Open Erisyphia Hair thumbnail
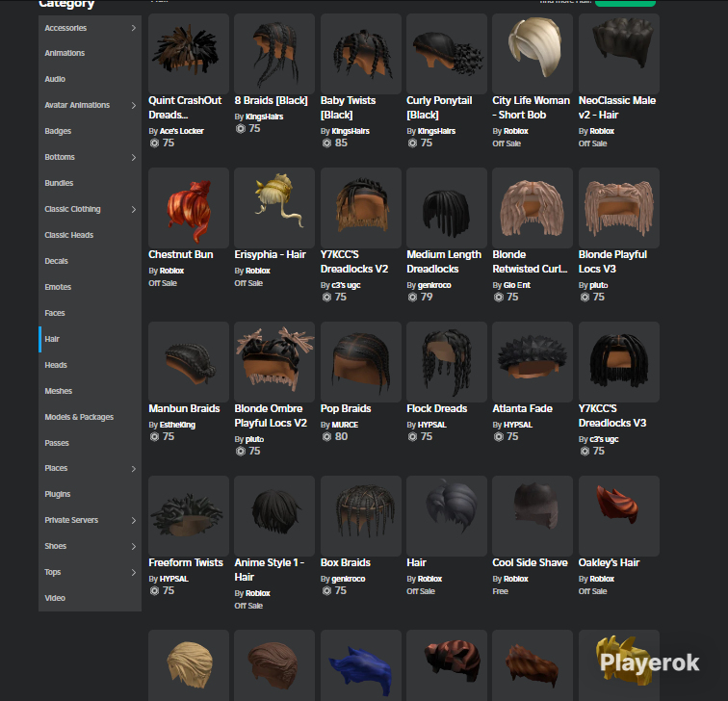 click(274, 208)
